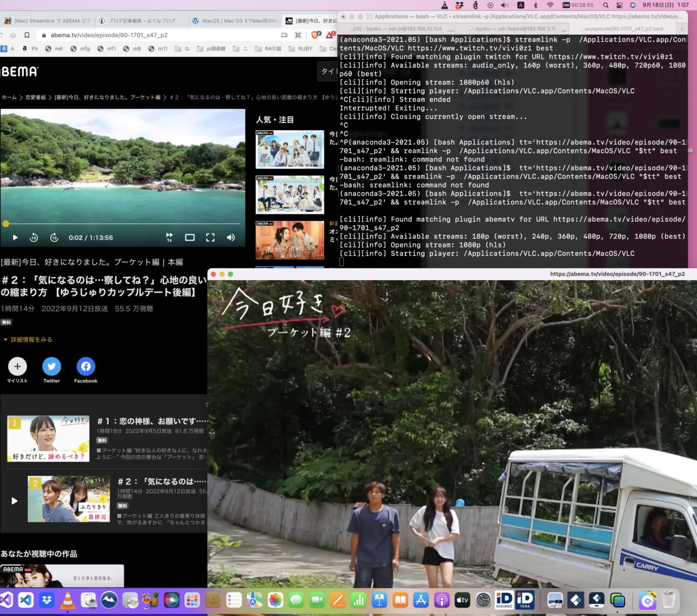
Task: Open FaceTime from Dock
Action: point(317,600)
